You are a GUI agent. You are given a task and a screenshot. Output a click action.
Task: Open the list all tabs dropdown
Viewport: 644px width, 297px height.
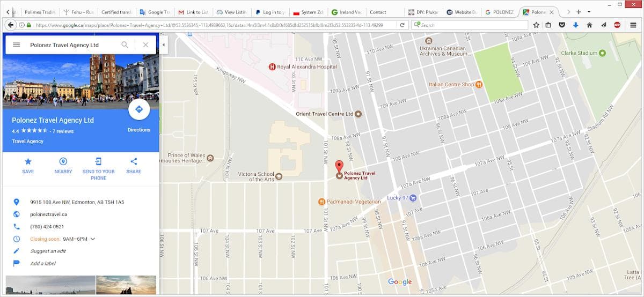coord(589,12)
